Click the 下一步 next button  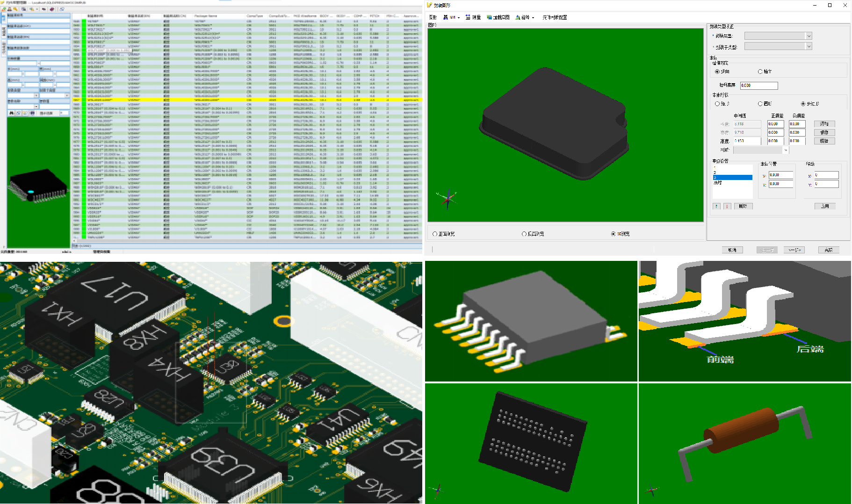pyautogui.click(x=794, y=250)
